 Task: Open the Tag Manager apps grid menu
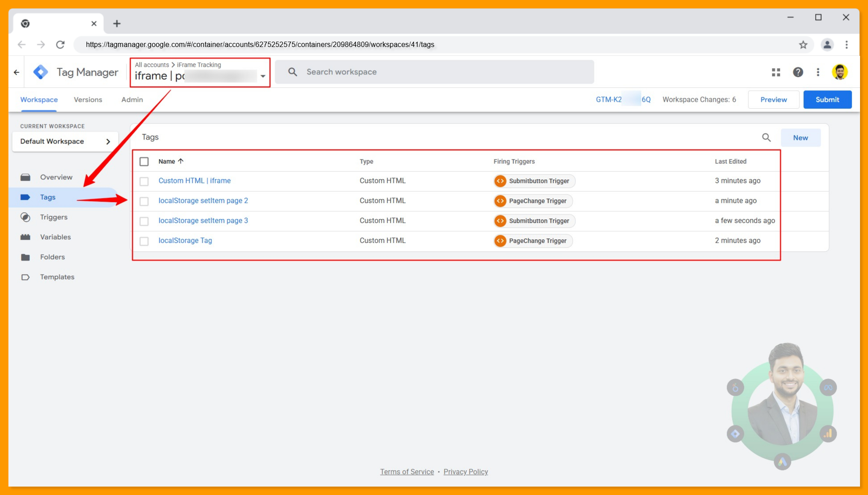pyautogui.click(x=775, y=72)
